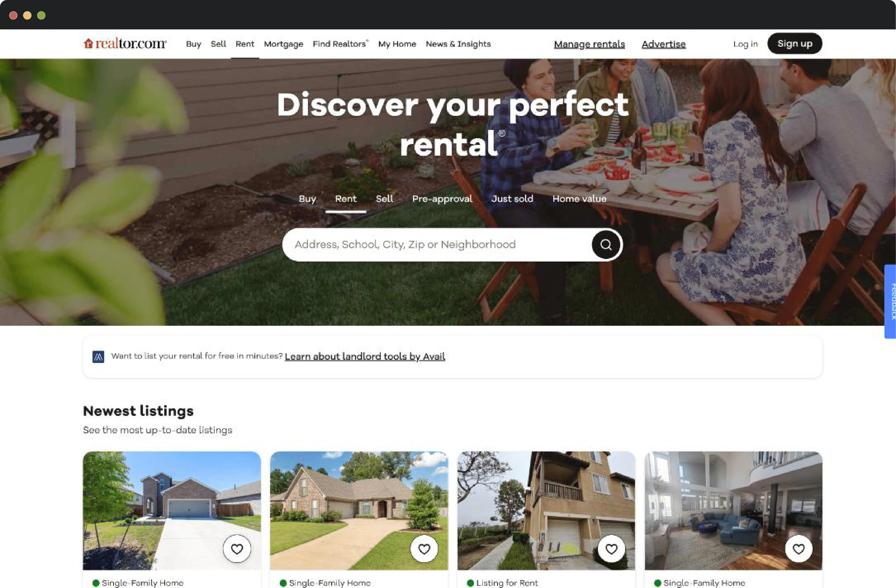The width and height of the screenshot is (896, 588).
Task: Click the heart icon on first listing
Action: (236, 549)
